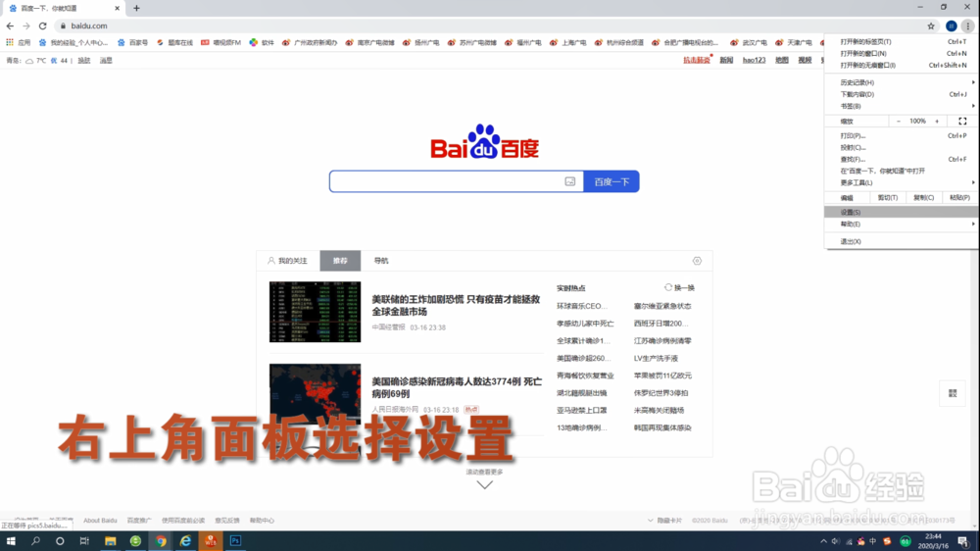This screenshot has width=980, height=551.
Task: Close the Baidu tab with its X
Action: [x=117, y=8]
